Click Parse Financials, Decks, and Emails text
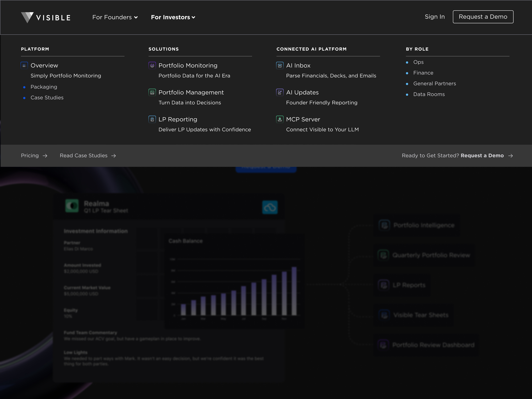The image size is (532, 399). click(x=331, y=76)
